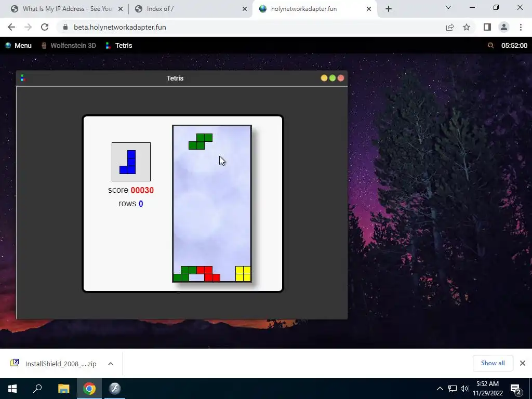Click the red Z block at the bottom

click(x=208, y=274)
